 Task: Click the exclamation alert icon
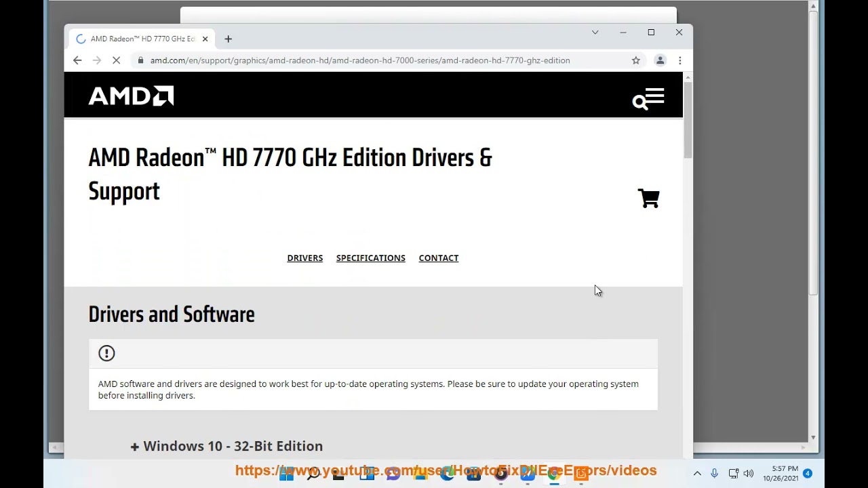(106, 353)
